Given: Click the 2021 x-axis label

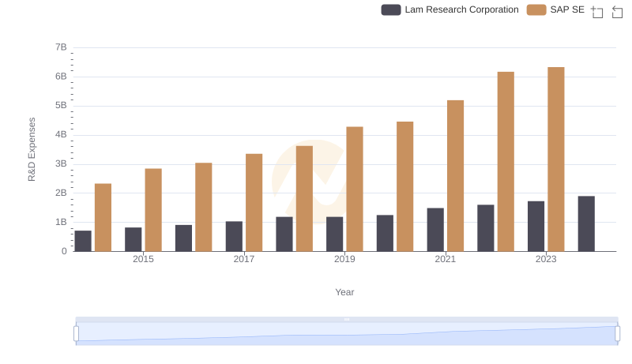Looking at the screenshot, I should coord(445,259).
